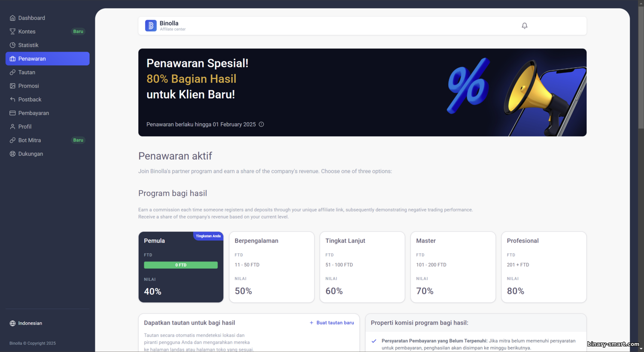
Task: Select the Bot Mitra menu entry
Action: (x=47, y=140)
